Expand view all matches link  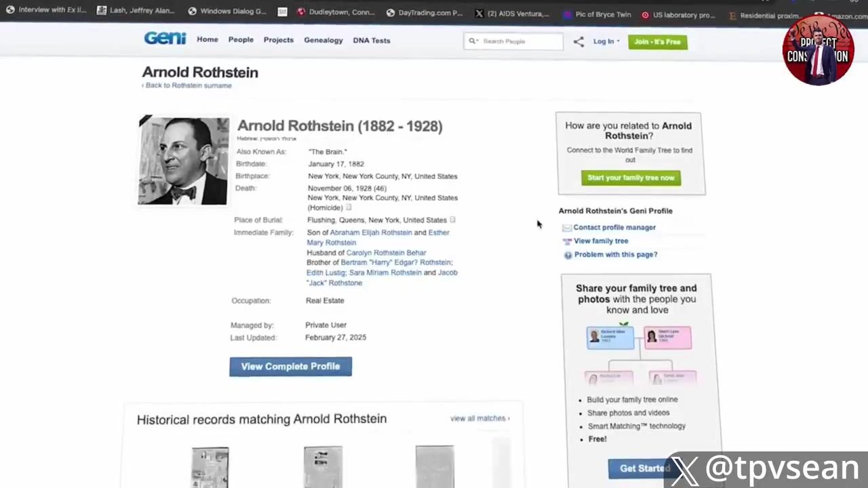[x=479, y=418]
